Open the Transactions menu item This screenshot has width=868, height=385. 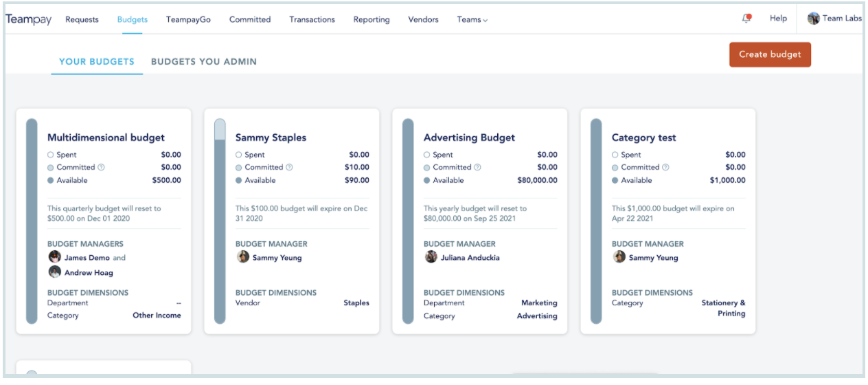[312, 19]
